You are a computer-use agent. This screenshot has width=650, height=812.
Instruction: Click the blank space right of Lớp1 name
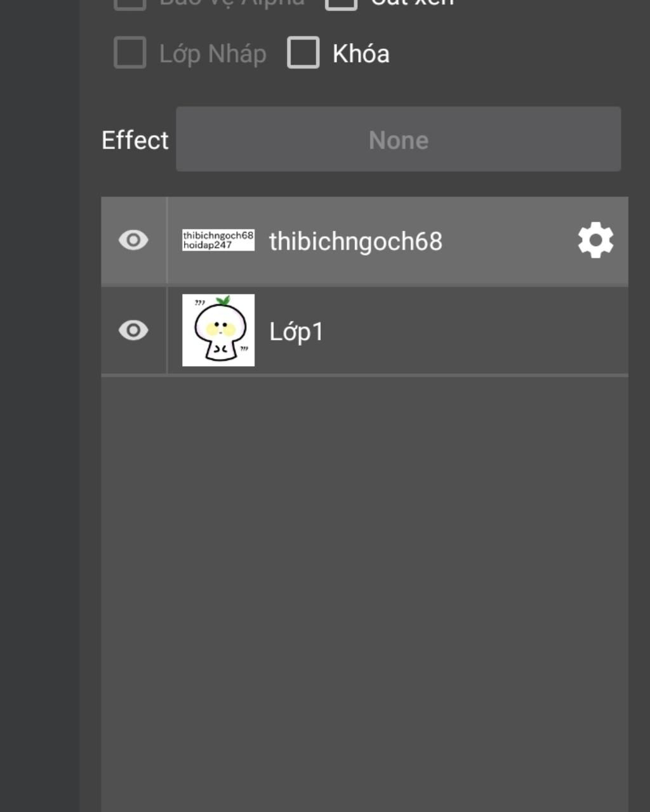476,331
